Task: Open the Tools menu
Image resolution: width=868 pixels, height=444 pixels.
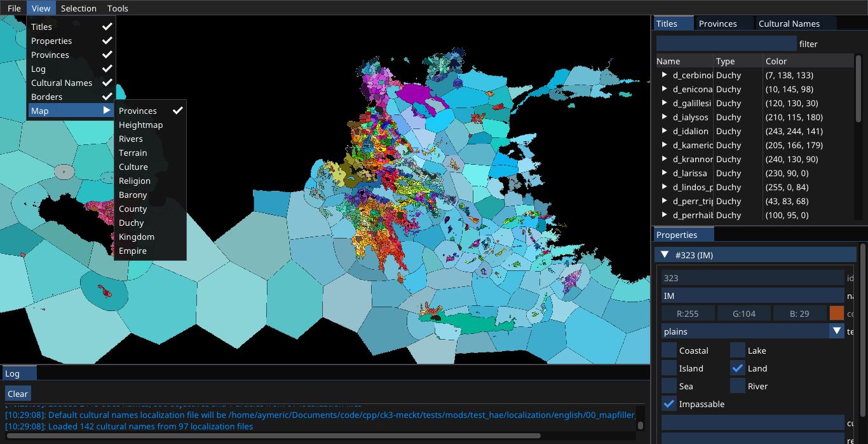Action: coord(117,8)
